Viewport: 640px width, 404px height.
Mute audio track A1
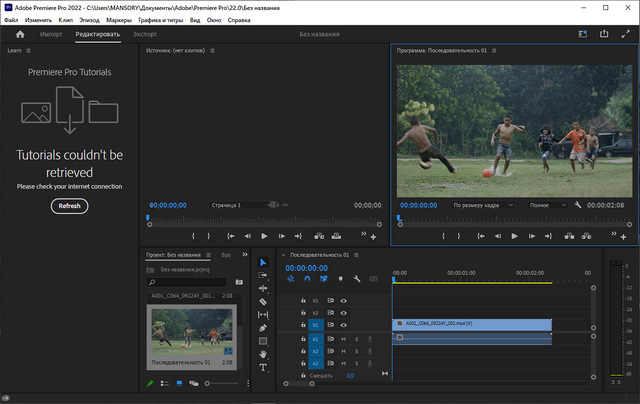point(343,339)
